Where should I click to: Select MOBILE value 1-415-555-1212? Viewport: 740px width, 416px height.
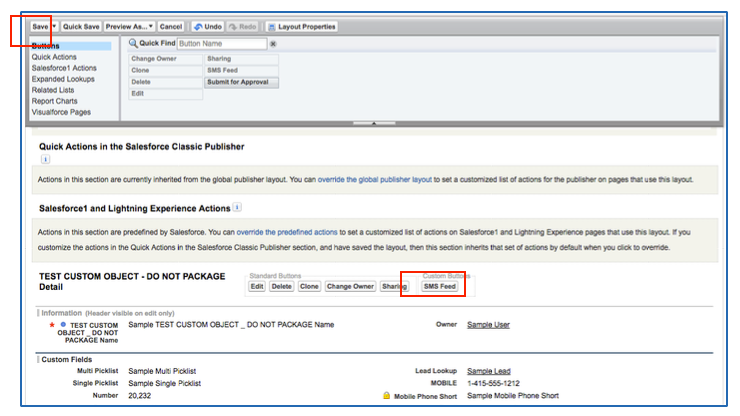point(493,383)
